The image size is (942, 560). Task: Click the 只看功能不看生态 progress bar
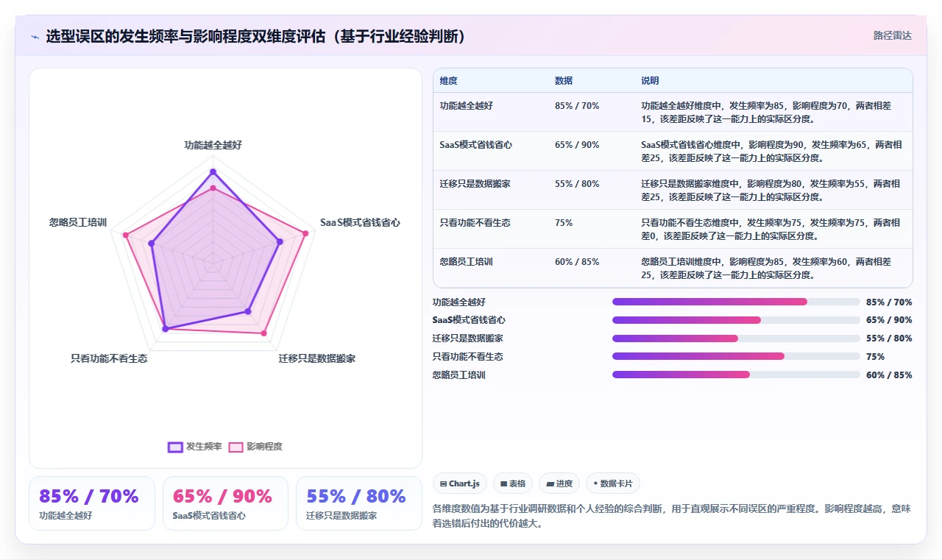[736, 357]
